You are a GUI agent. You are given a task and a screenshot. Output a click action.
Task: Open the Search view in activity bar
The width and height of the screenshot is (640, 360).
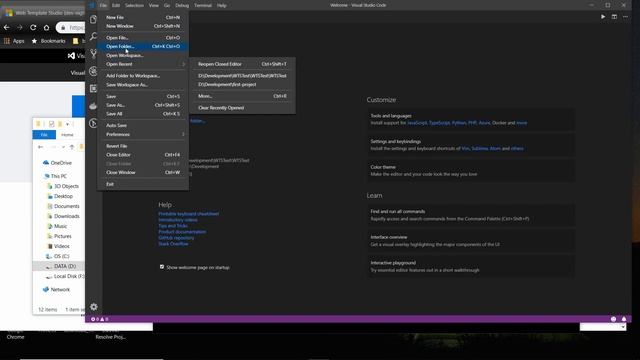point(93,36)
